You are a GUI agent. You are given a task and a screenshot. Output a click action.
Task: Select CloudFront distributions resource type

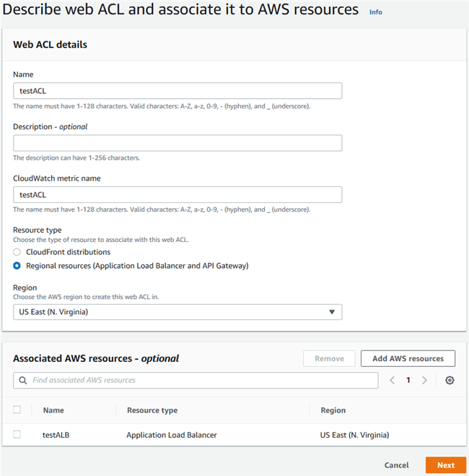coord(17,252)
